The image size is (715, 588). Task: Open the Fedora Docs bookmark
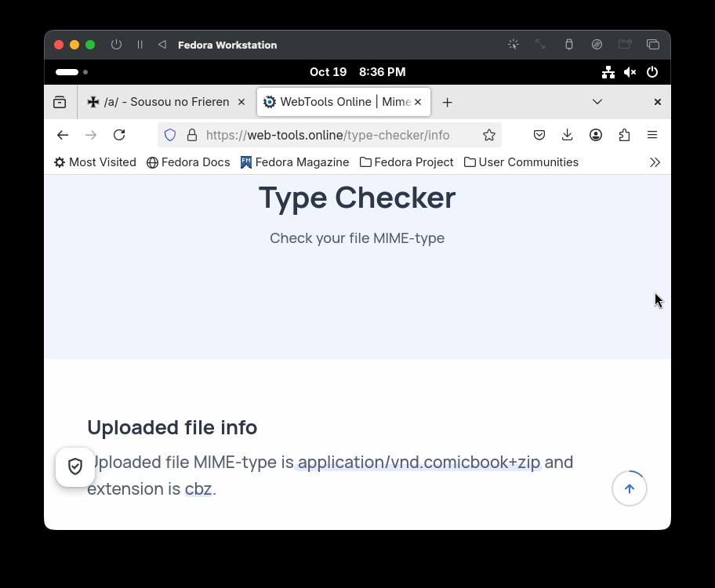188,162
